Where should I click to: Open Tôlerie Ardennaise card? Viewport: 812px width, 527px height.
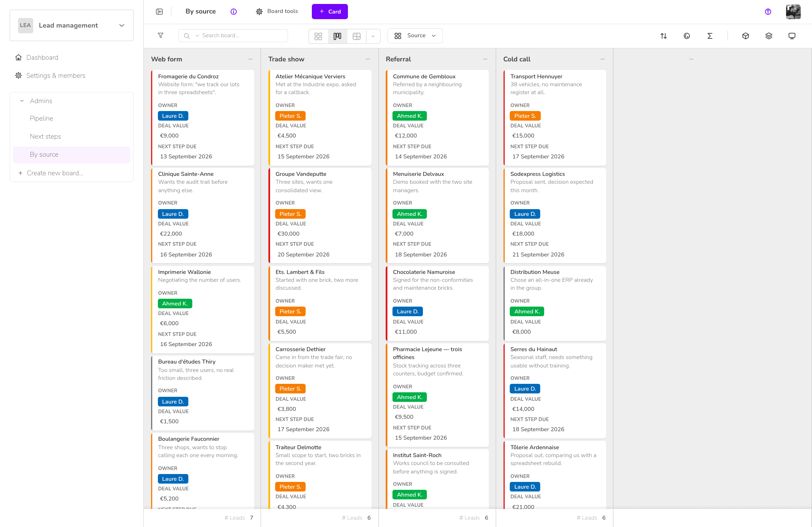(555, 475)
